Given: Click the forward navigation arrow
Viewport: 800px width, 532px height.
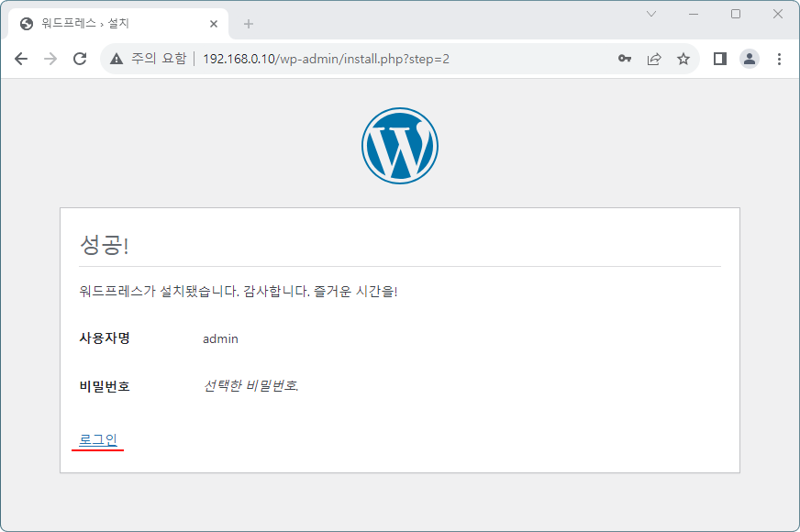Looking at the screenshot, I should [x=50, y=59].
